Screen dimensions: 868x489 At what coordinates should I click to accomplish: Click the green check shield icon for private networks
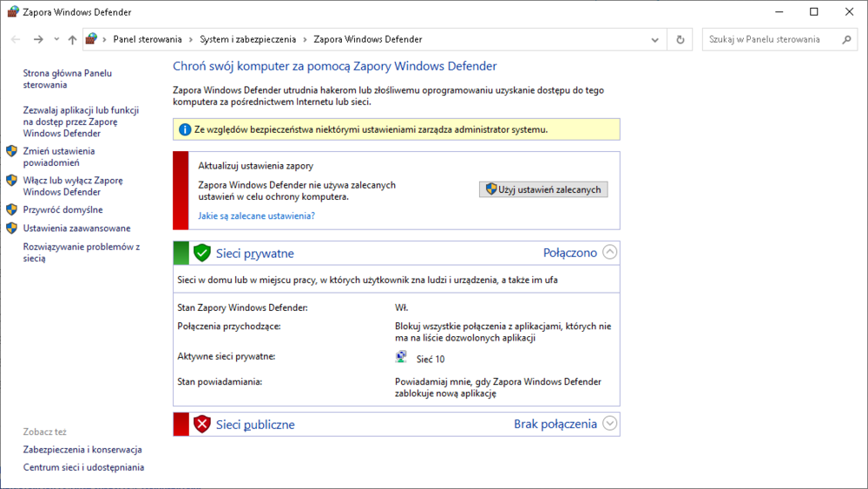pos(202,253)
